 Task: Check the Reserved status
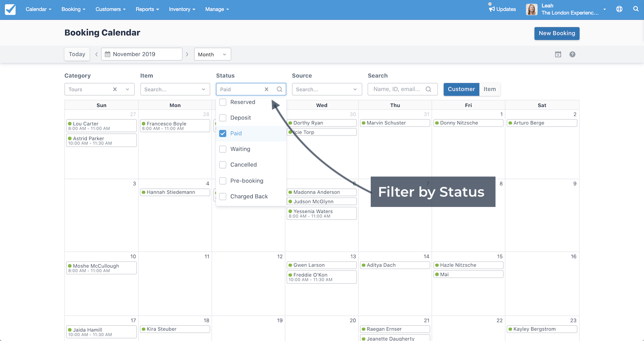(223, 102)
